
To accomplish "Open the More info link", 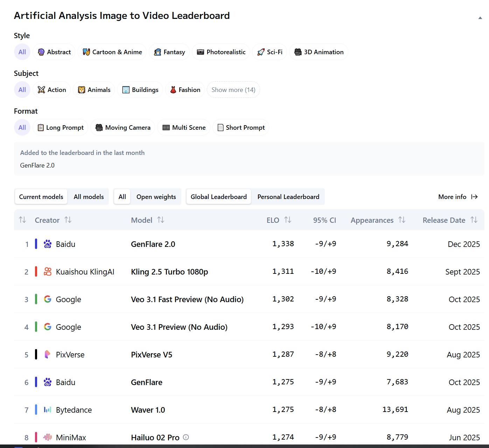I will point(458,197).
